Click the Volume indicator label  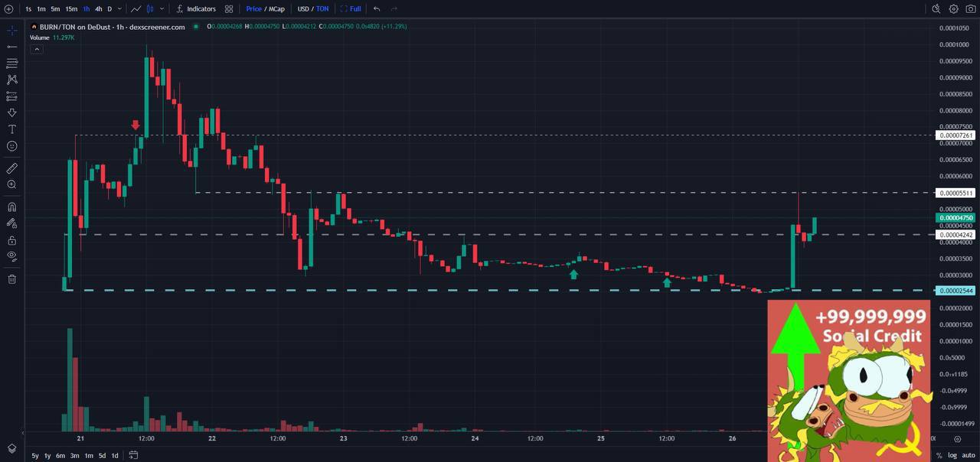[x=40, y=37]
